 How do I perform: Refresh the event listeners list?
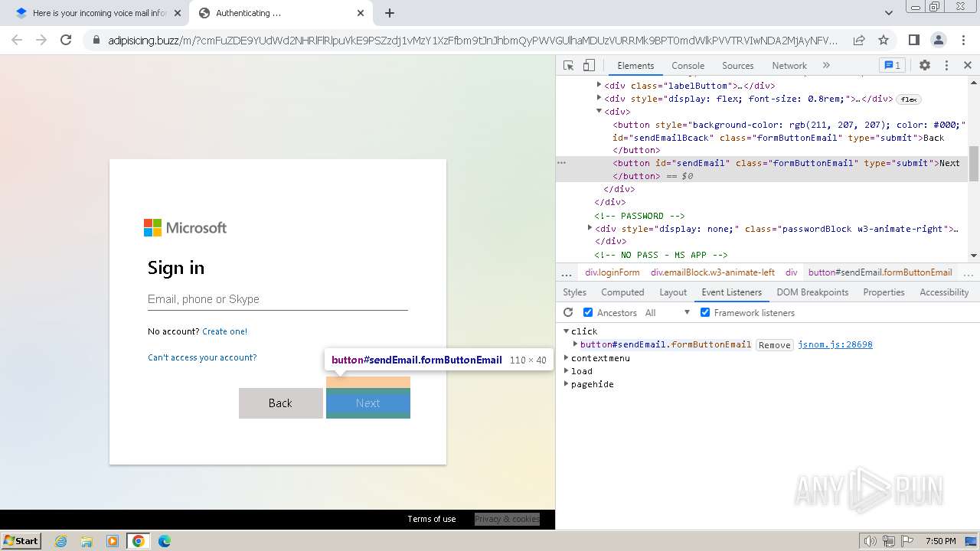coord(568,312)
